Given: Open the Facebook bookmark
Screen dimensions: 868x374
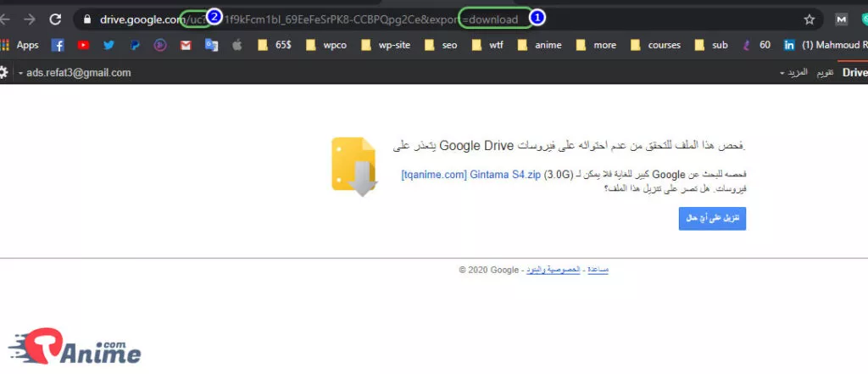Looking at the screenshot, I should pyautogui.click(x=58, y=46).
